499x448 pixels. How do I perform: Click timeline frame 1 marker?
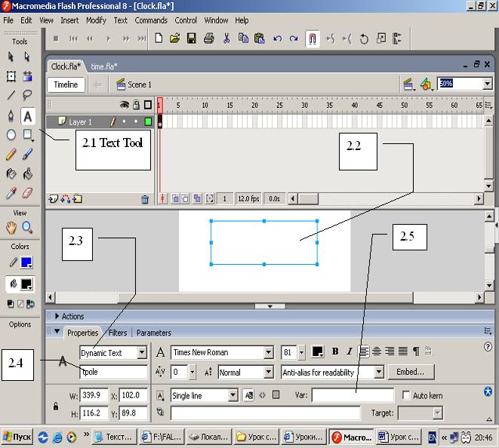tap(160, 106)
